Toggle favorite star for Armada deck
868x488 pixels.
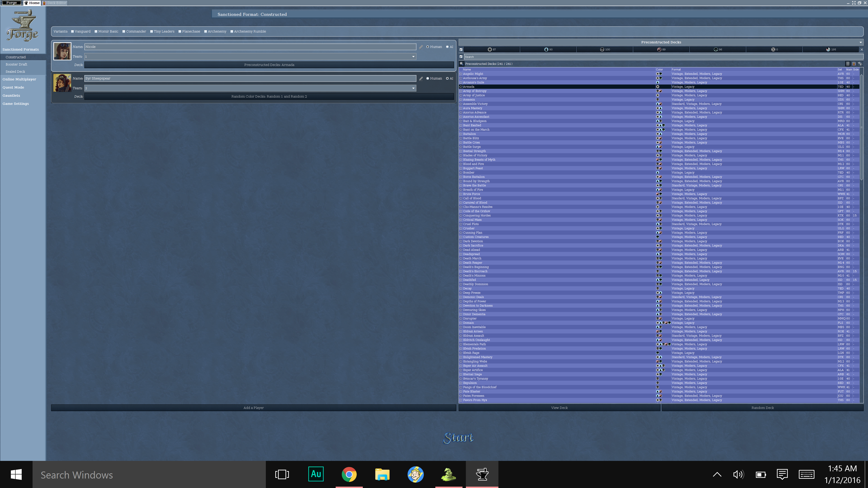(461, 87)
